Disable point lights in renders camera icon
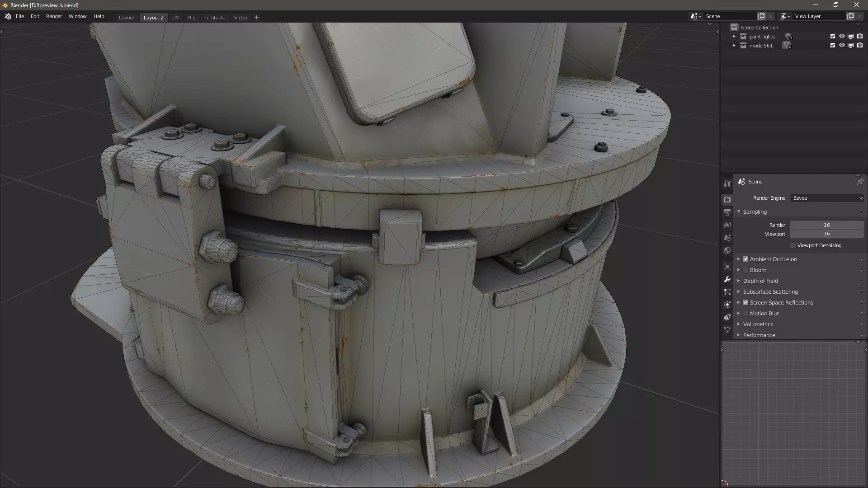This screenshot has height=488, width=868. [x=859, y=36]
